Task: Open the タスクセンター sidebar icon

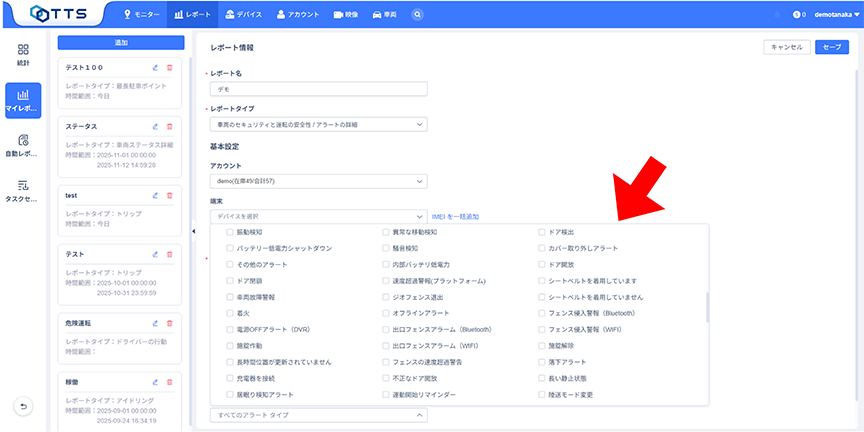Action: (x=23, y=190)
